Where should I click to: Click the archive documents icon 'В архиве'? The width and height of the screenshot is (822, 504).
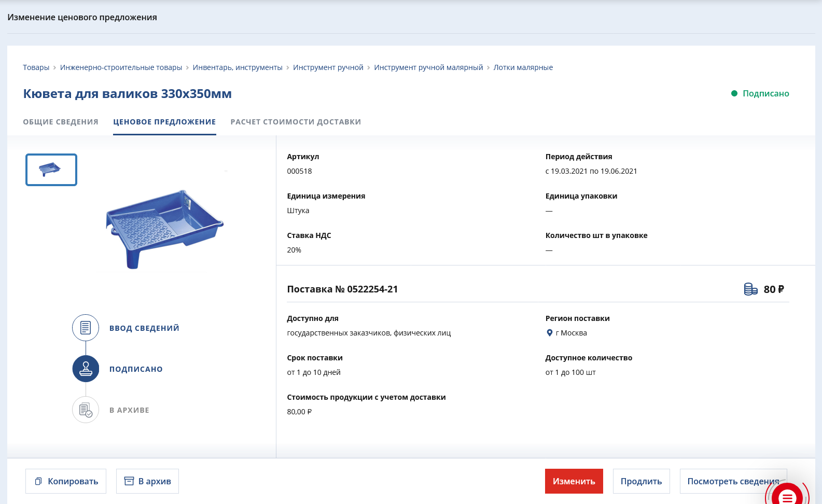(86, 410)
